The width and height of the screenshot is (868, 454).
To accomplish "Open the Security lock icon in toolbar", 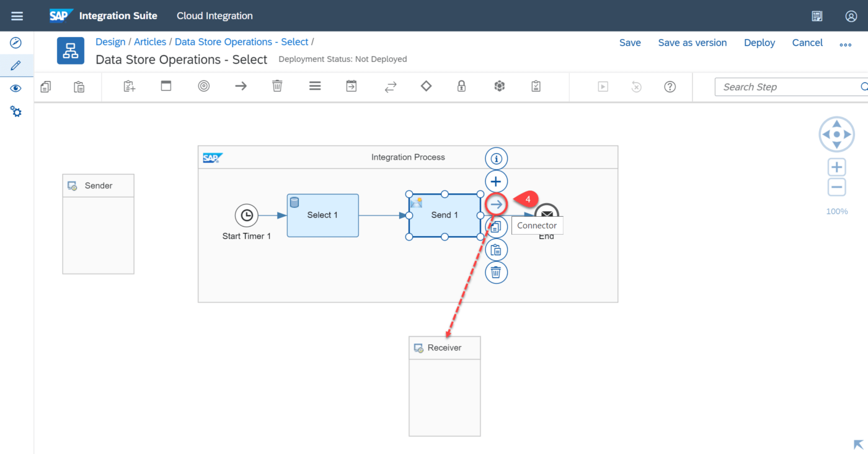I will click(461, 86).
